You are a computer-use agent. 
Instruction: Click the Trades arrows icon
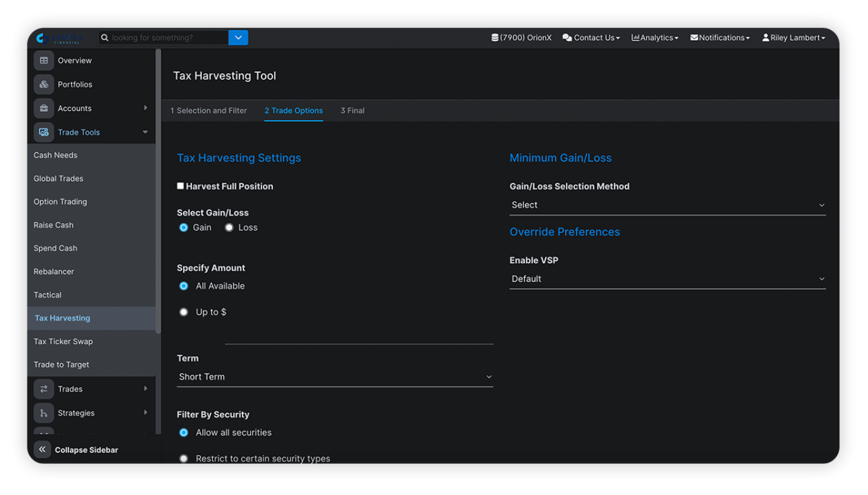[44, 389]
